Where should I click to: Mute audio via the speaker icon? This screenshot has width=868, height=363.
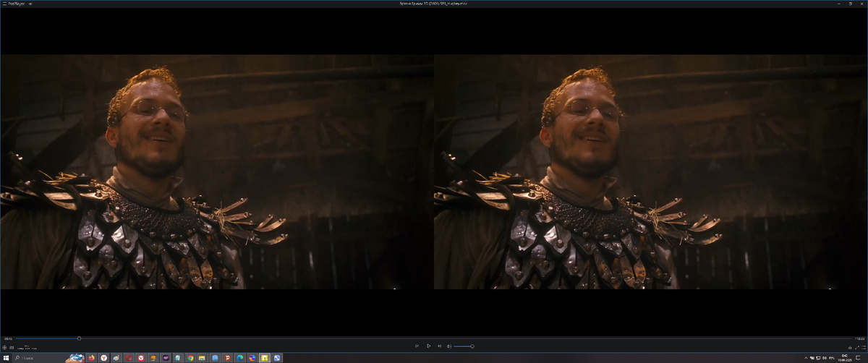[x=449, y=346]
